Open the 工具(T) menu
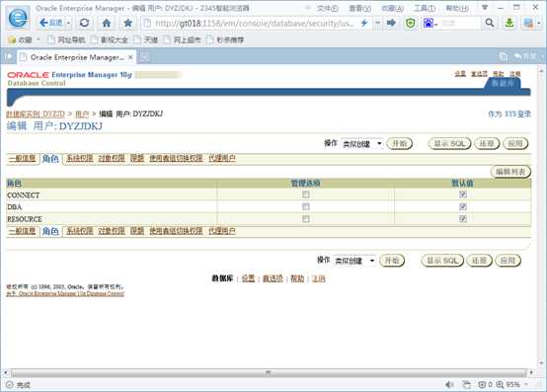 [425, 8]
